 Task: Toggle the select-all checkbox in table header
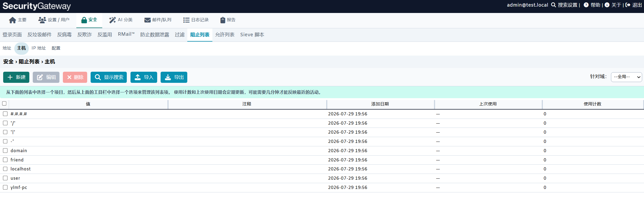[4, 103]
